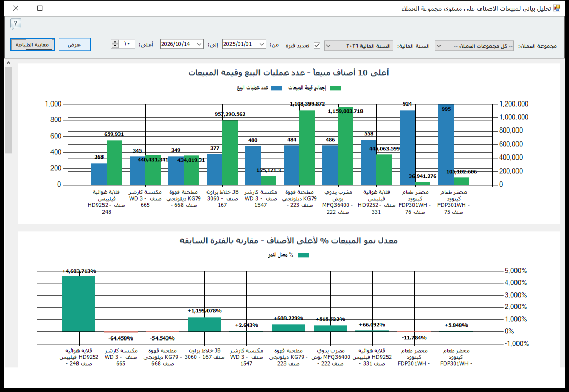This screenshot has height=392, width=569.
Task: Click the top chart title أعلى 10 أصناف مبيعاً
Action: (x=289, y=72)
